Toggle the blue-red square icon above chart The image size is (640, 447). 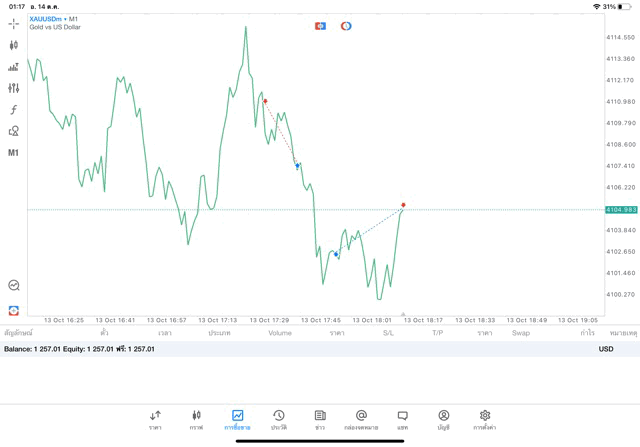(320, 26)
